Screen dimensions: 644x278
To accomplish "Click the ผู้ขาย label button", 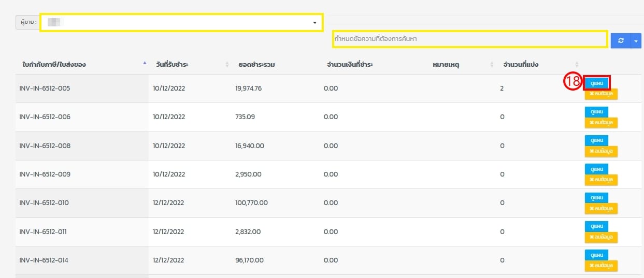I will [x=27, y=23].
